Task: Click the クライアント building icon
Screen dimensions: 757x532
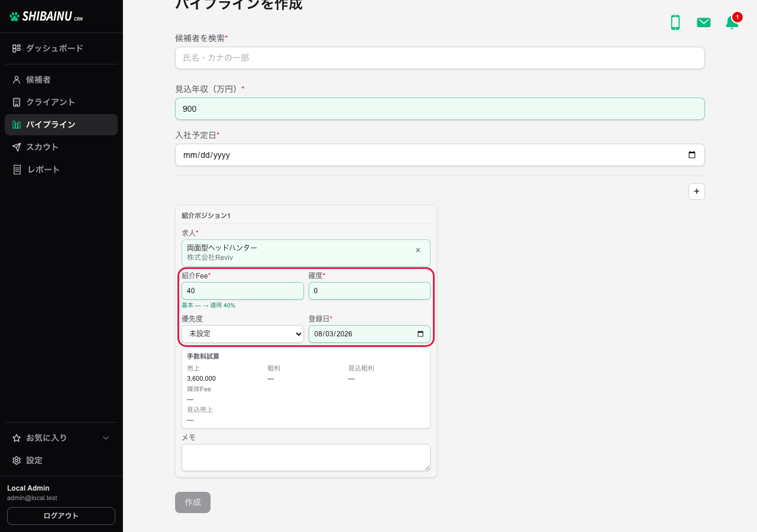Action: (17, 102)
